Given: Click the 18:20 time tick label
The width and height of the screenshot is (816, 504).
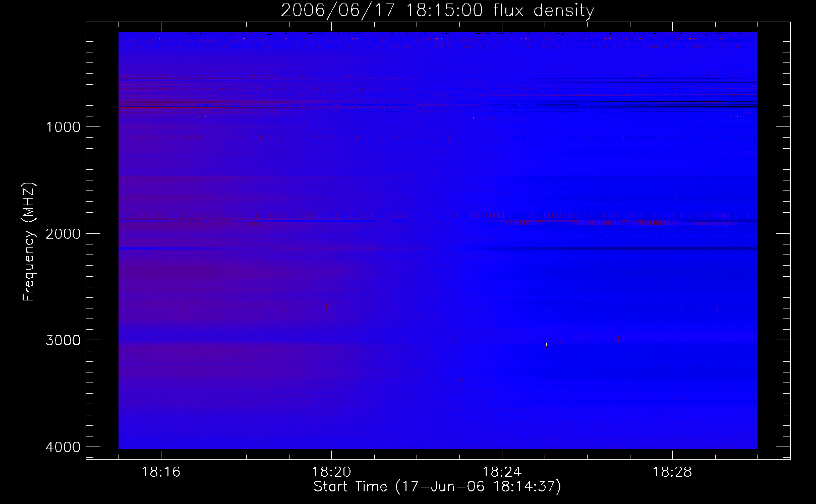Looking at the screenshot, I should (331, 472).
